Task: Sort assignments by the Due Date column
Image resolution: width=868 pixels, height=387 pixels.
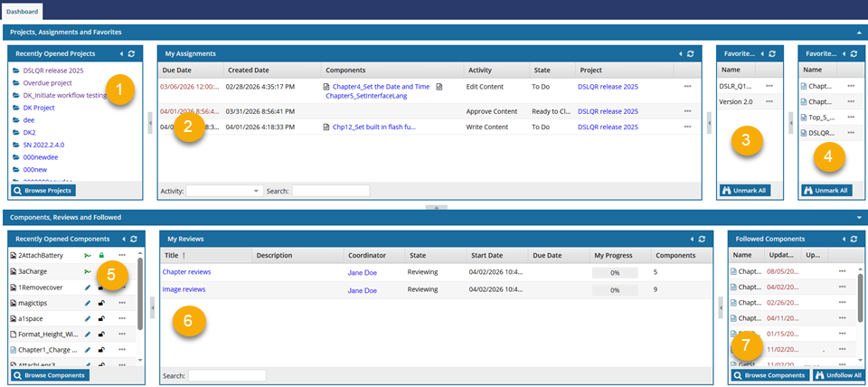Action: tap(177, 70)
